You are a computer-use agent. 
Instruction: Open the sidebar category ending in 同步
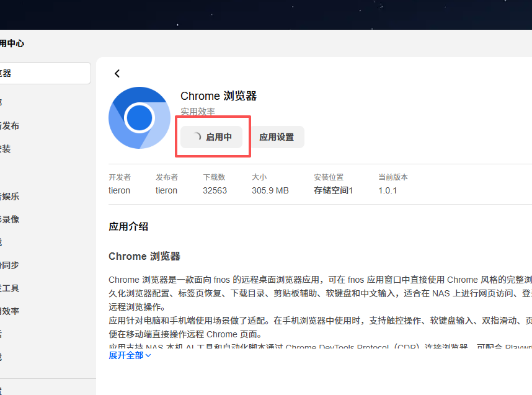point(9,265)
